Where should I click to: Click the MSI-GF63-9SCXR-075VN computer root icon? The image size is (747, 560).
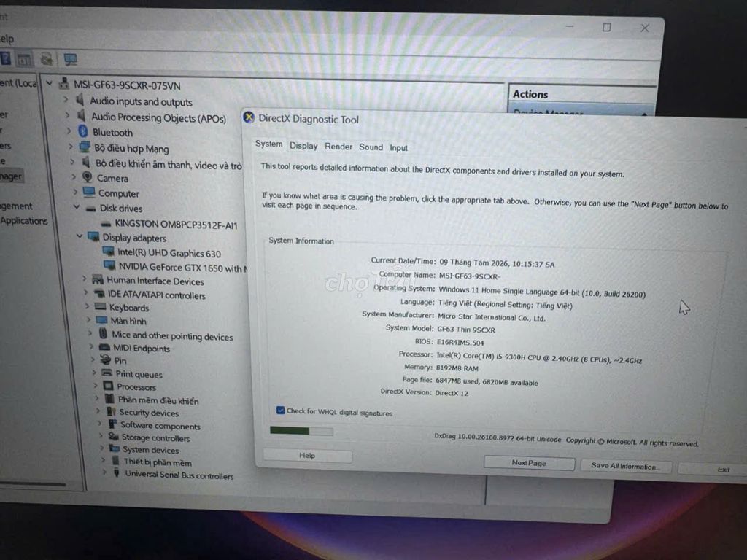(x=64, y=85)
